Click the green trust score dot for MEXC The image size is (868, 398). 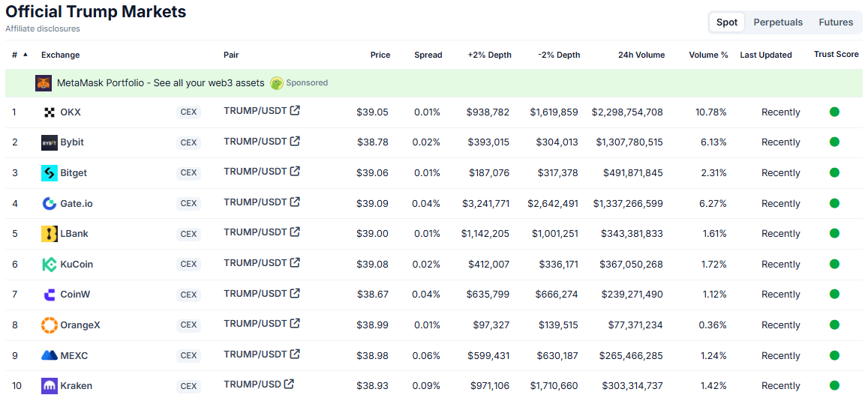[x=834, y=355]
